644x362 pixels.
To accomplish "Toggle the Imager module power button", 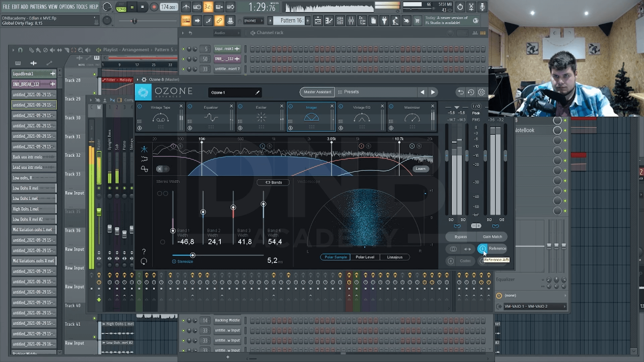I will point(290,106).
